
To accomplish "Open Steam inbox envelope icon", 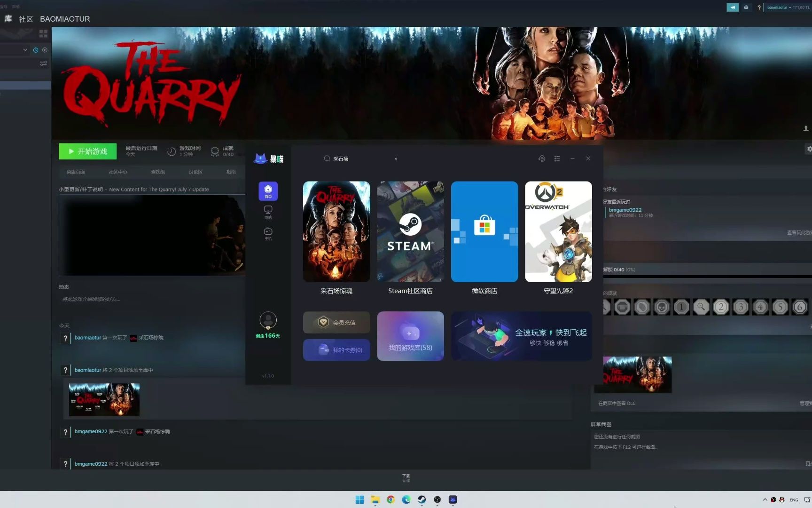I will [x=746, y=7].
